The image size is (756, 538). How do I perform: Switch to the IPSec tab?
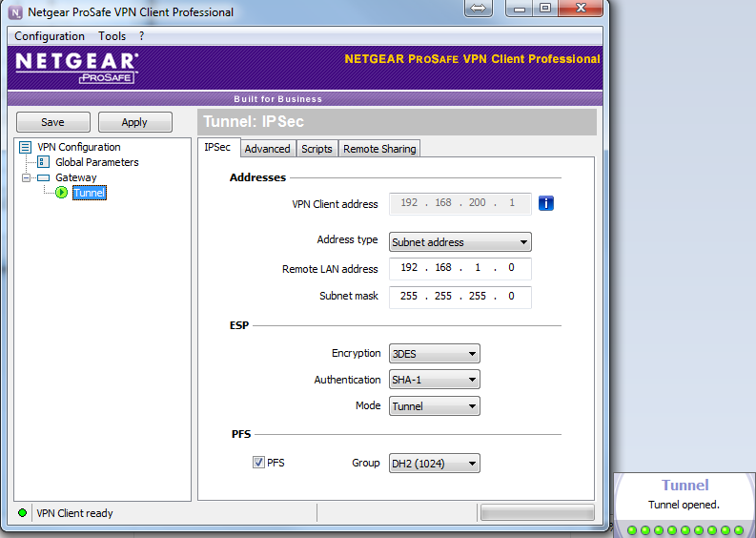[x=217, y=147]
